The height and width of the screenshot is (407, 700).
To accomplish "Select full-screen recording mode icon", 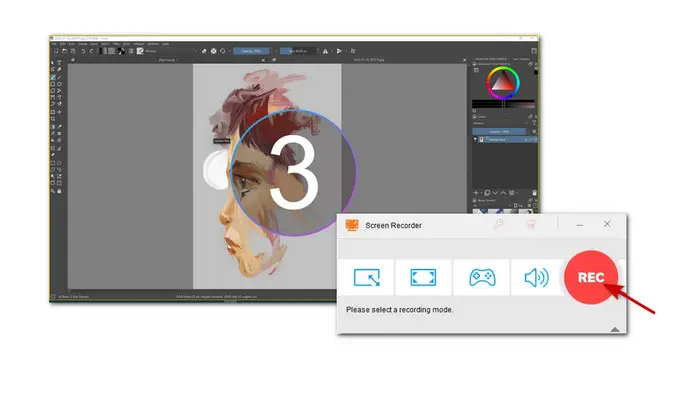I will point(423,277).
